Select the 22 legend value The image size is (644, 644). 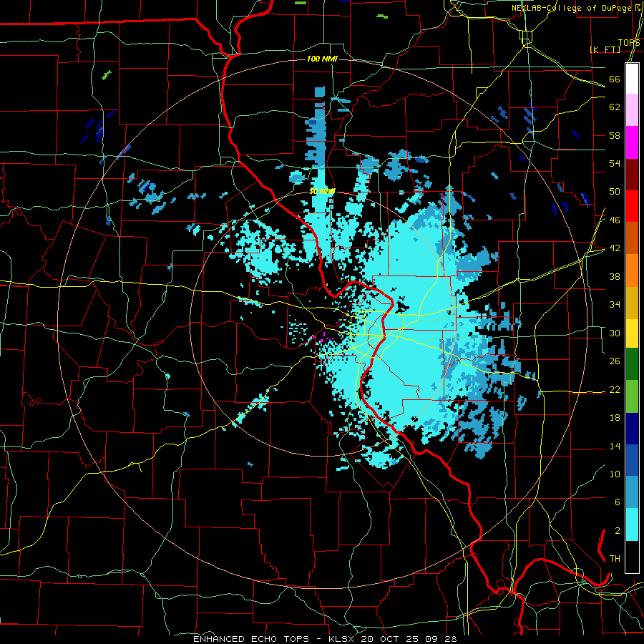point(615,389)
